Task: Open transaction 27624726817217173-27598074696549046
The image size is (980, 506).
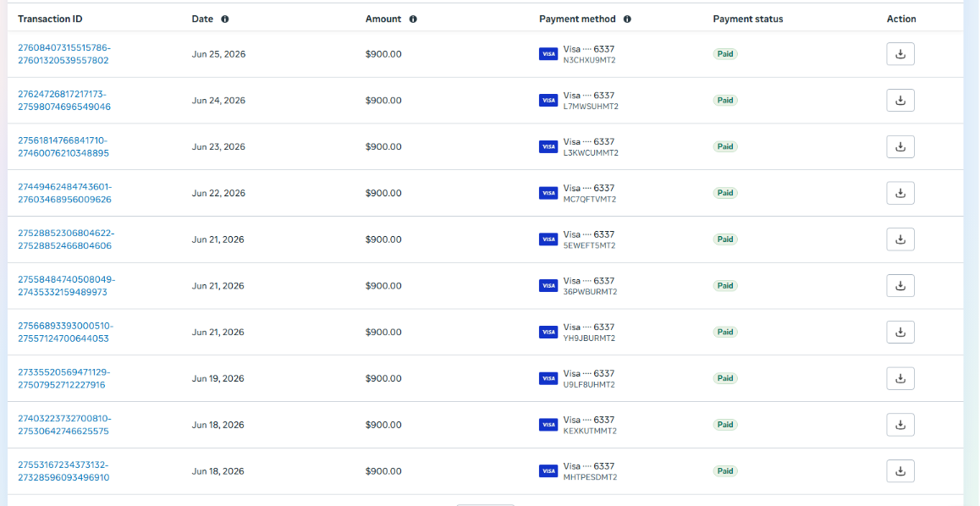Action: (64, 100)
